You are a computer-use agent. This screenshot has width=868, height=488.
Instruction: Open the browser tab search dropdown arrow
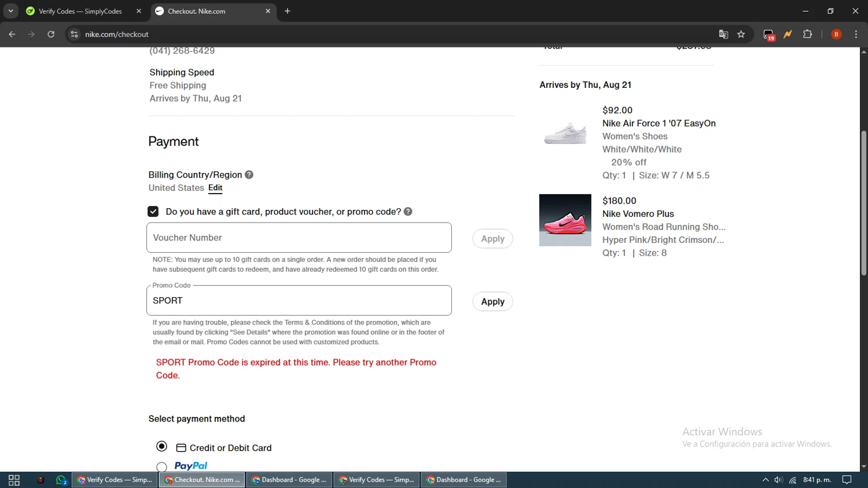click(x=10, y=11)
